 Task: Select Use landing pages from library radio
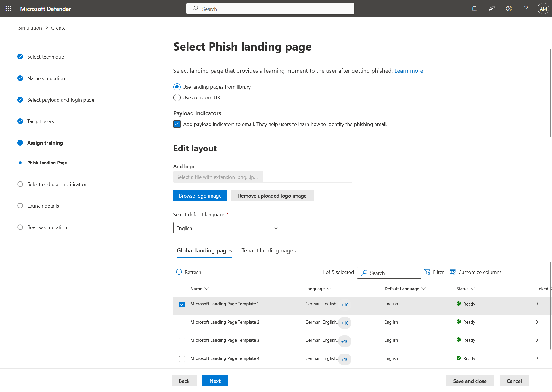[x=177, y=87]
